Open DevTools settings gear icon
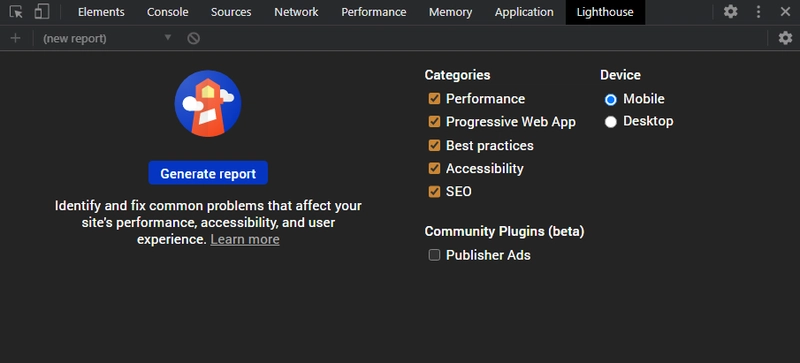 [731, 12]
